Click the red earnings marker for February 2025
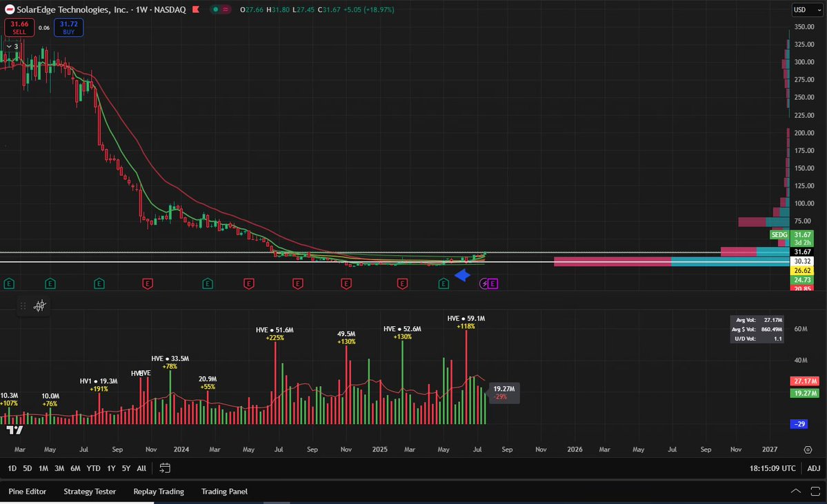The height and width of the screenshot is (504, 827). 402,283
